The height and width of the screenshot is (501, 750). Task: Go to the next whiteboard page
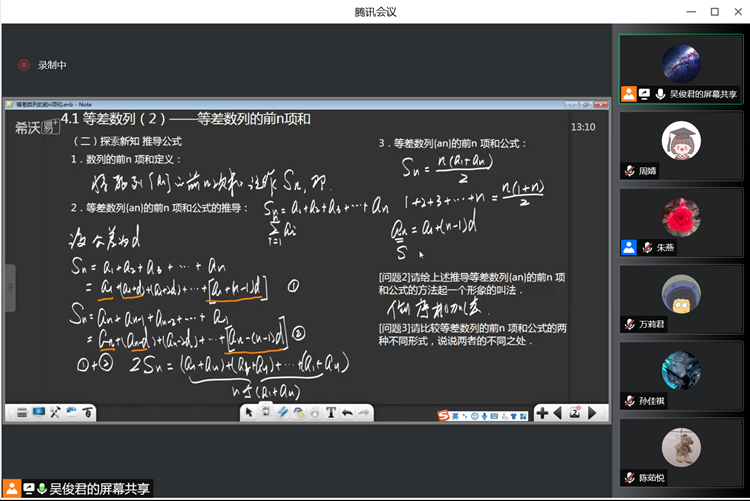pos(592,413)
